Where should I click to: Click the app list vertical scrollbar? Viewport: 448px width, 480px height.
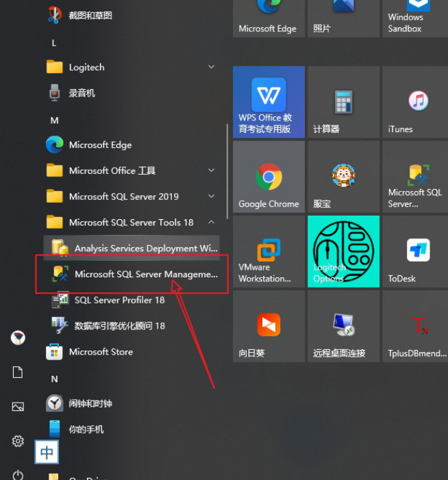227,171
